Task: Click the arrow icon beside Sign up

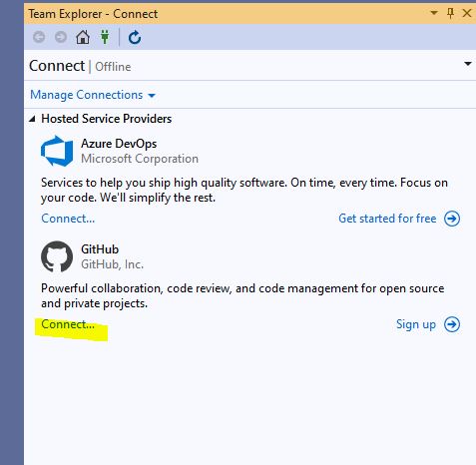Action: [x=452, y=324]
